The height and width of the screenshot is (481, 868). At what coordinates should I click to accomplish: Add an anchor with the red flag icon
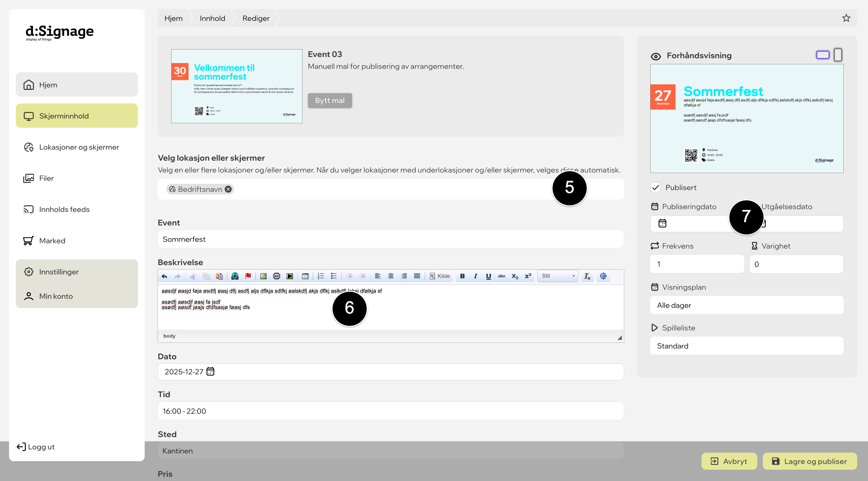pos(248,276)
